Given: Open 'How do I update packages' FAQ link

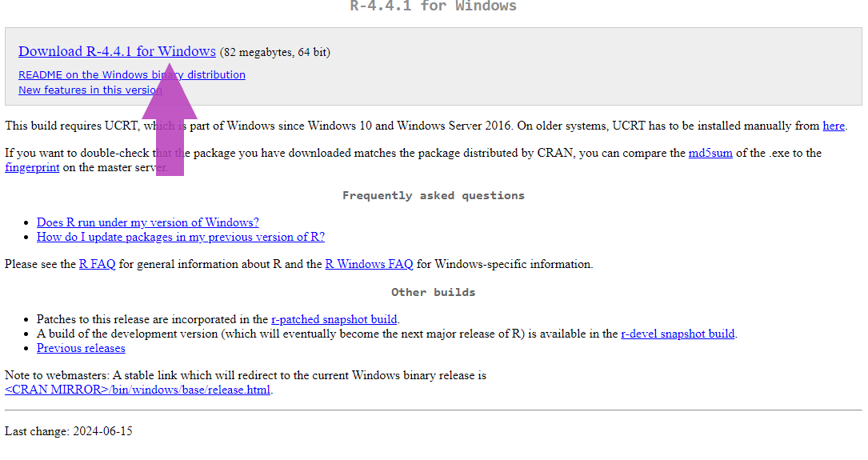Looking at the screenshot, I should coord(181,237).
